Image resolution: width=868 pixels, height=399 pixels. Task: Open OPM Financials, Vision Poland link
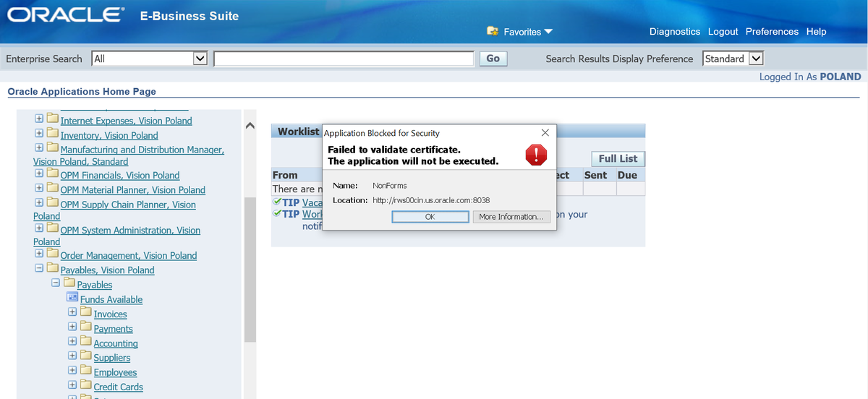pyautogui.click(x=119, y=175)
